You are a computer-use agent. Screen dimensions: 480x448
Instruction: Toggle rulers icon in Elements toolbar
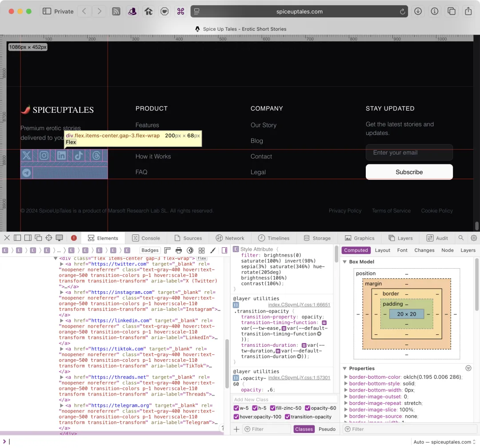click(x=167, y=250)
